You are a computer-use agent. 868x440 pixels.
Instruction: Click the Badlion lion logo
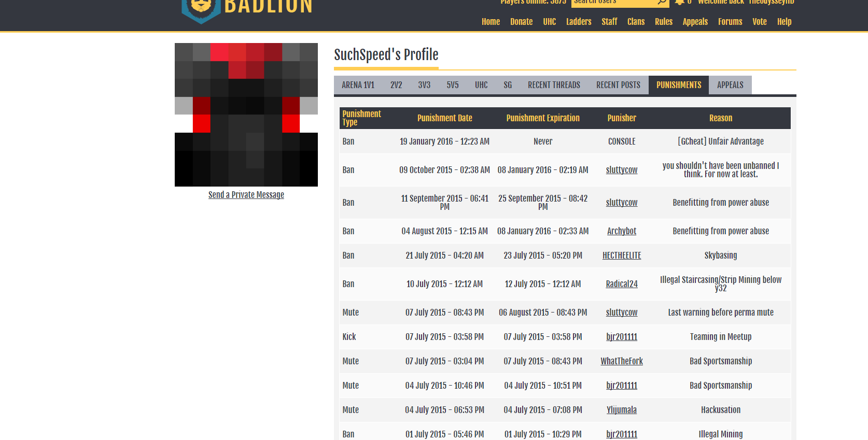201,10
